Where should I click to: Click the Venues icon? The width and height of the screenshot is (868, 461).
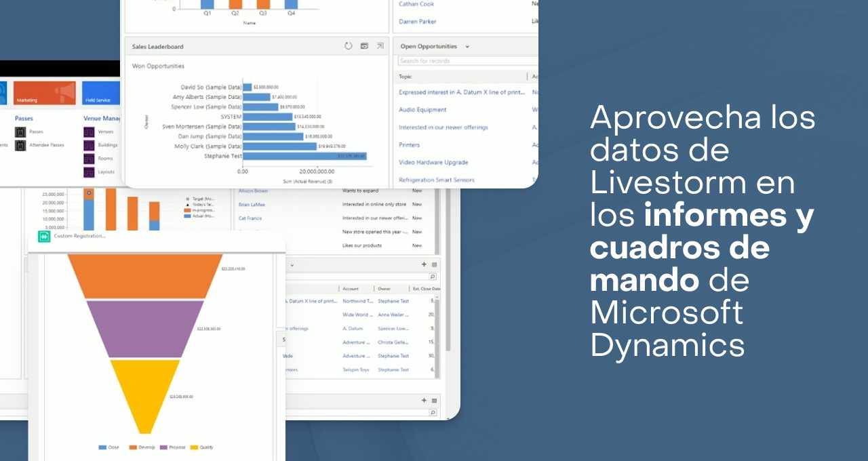89,132
